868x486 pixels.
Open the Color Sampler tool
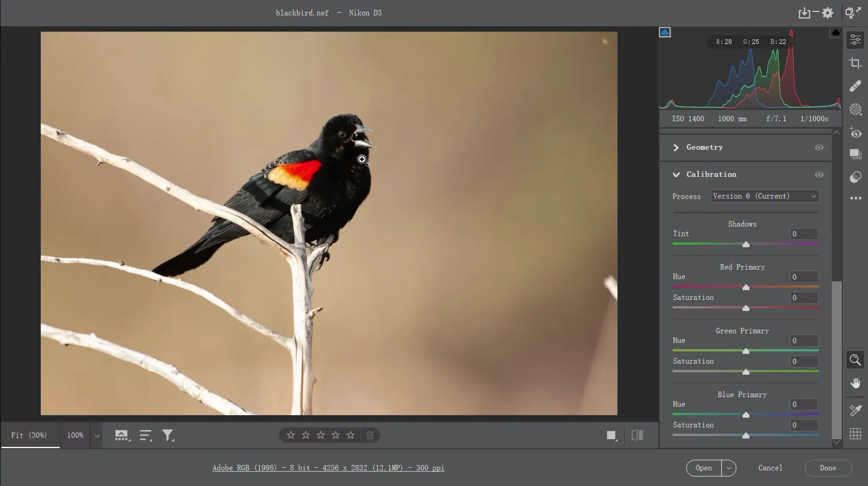855,410
